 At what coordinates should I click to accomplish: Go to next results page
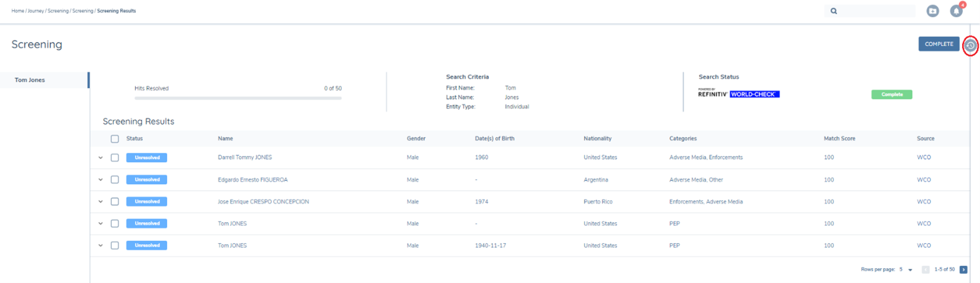tap(963, 269)
